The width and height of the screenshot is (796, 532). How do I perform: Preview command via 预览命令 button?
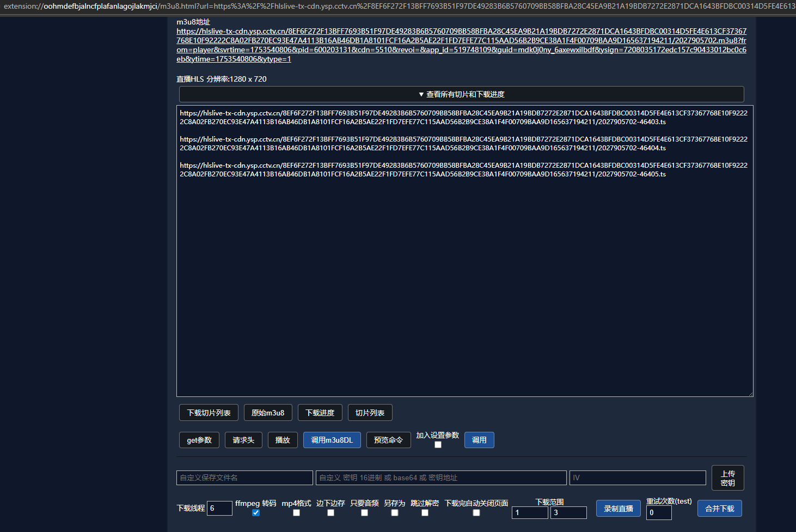click(x=388, y=440)
